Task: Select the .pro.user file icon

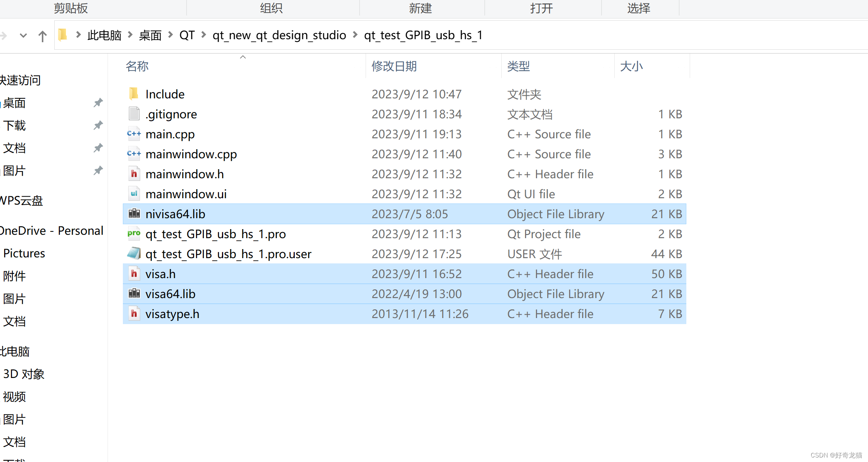Action: tap(134, 254)
